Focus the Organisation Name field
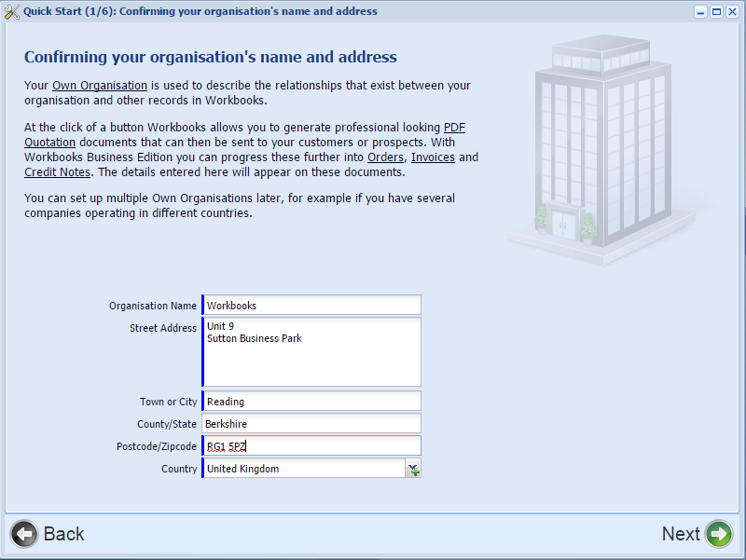Viewport: 746px width, 560px height. pyautogui.click(x=311, y=306)
